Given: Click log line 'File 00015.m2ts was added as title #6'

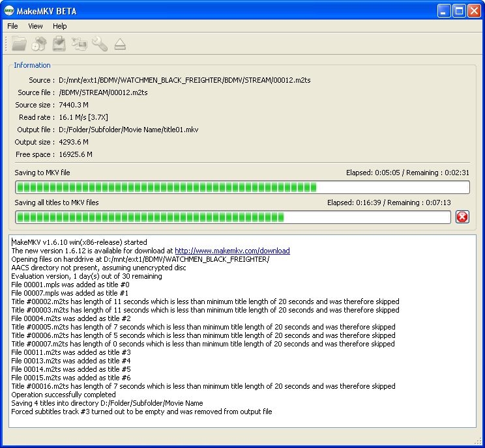Looking at the screenshot, I should coord(71,378).
